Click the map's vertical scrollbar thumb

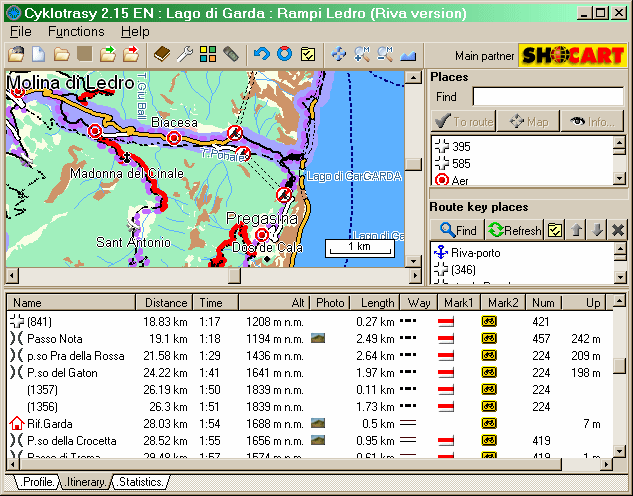point(413,164)
